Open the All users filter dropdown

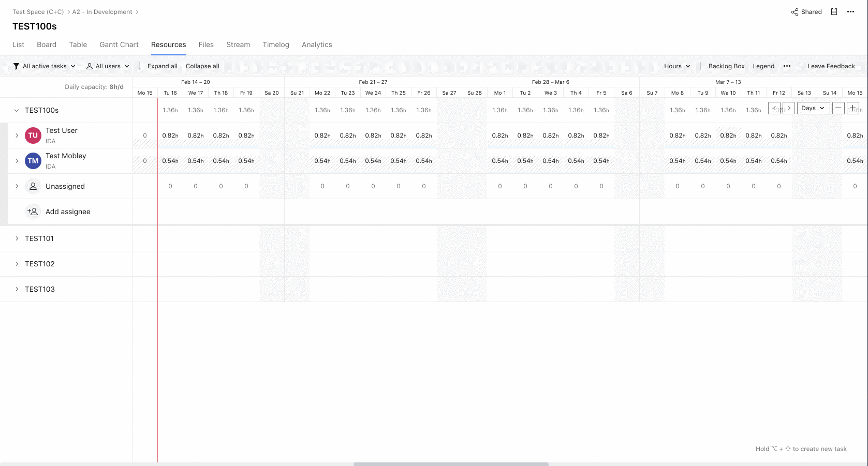click(108, 66)
